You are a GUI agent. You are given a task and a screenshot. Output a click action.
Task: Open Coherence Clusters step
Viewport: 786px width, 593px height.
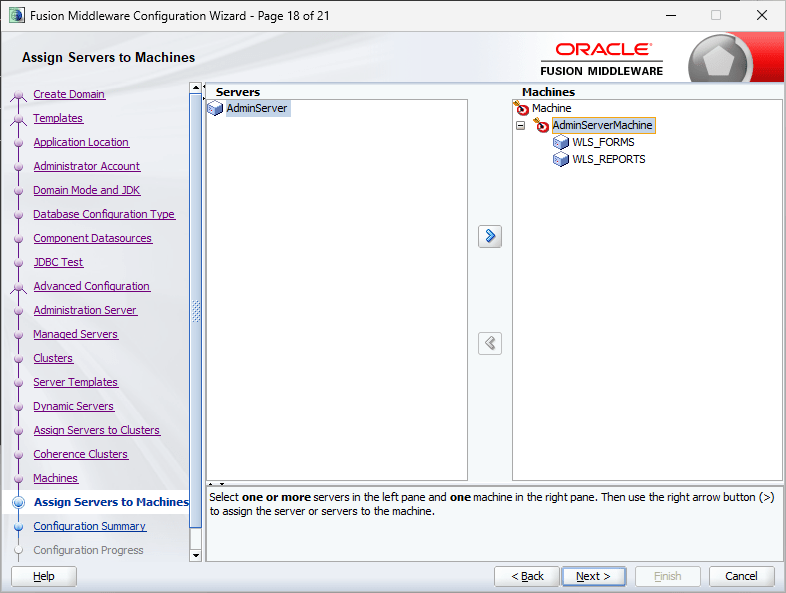click(81, 455)
